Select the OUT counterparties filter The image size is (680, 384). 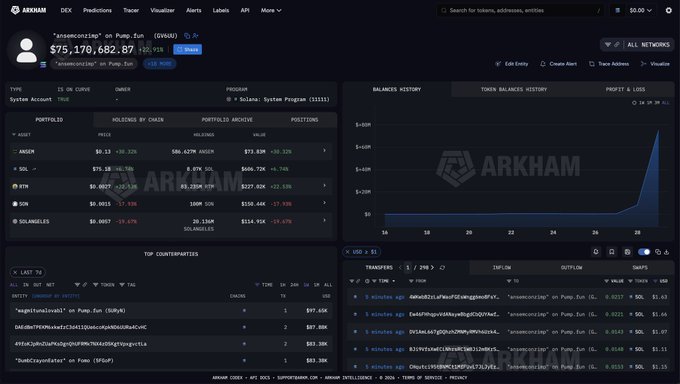[x=37, y=285]
